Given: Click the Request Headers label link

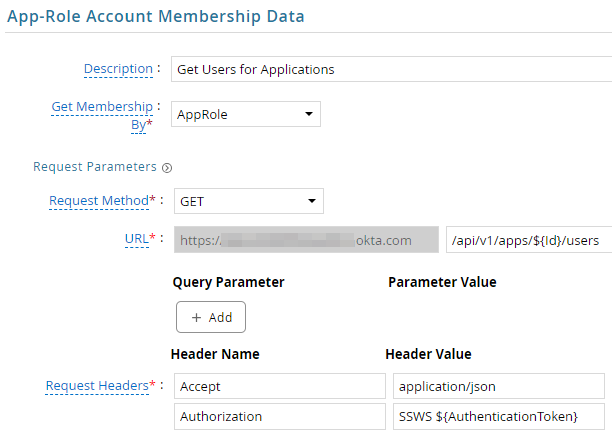Looking at the screenshot, I should click(x=97, y=386).
